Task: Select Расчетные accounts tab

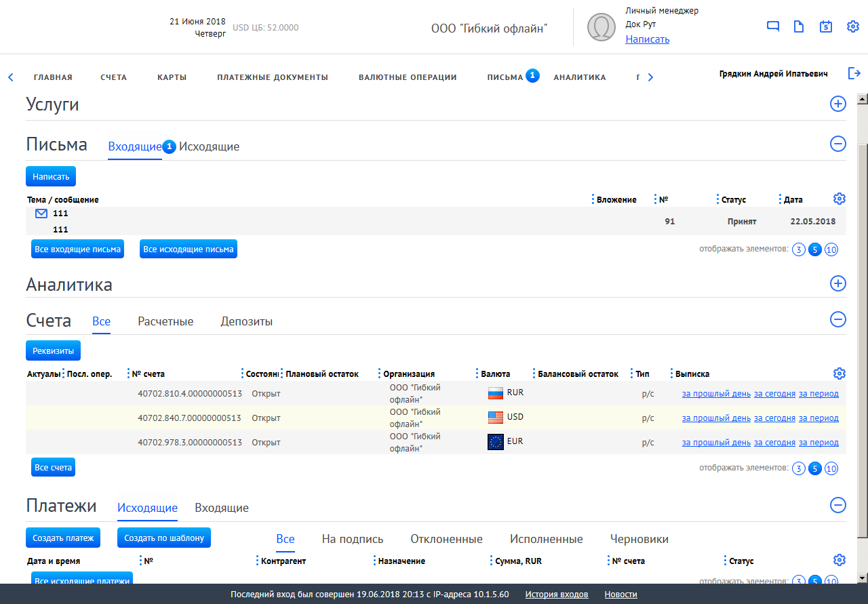Action: click(165, 321)
